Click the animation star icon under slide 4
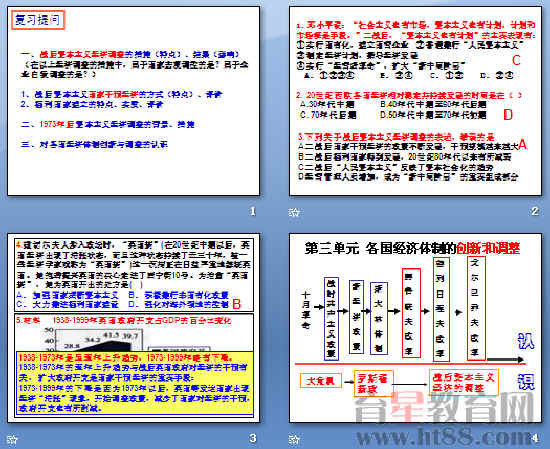Viewport: 550px width, 449px height. 294,439
